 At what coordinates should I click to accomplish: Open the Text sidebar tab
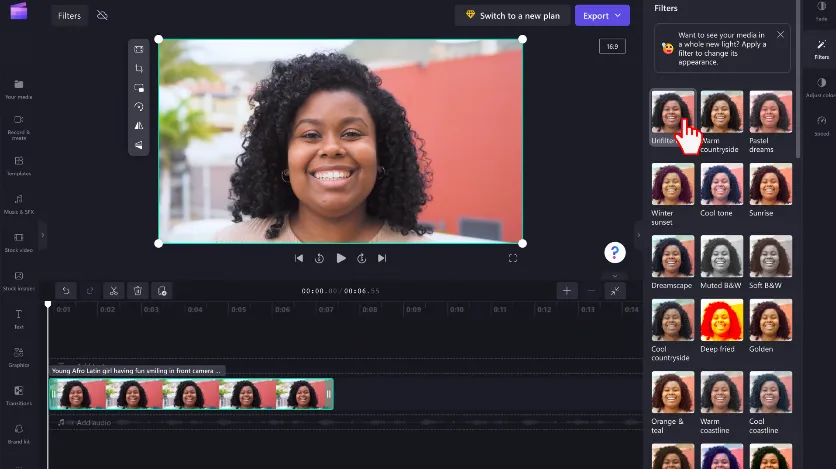point(19,319)
